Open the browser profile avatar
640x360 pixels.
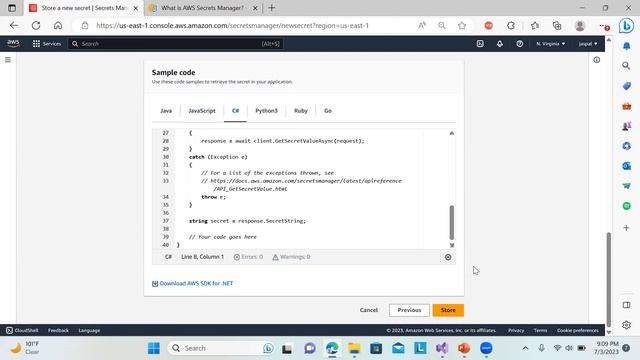pyautogui.click(x=580, y=26)
